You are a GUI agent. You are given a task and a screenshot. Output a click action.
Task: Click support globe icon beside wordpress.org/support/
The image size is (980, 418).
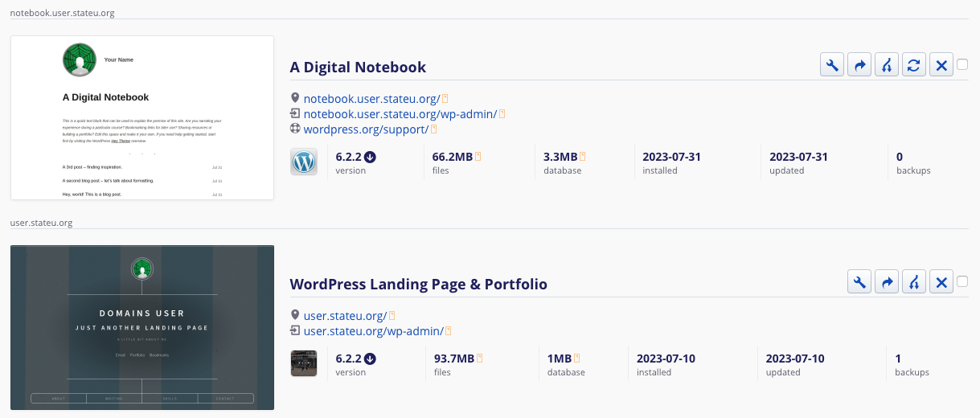(x=295, y=129)
